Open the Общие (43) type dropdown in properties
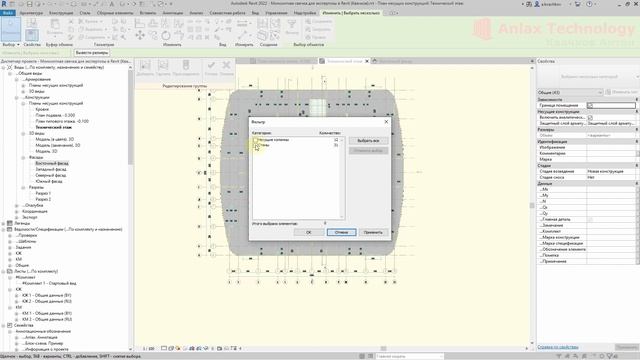The width and height of the screenshot is (640, 360). (x=570, y=92)
